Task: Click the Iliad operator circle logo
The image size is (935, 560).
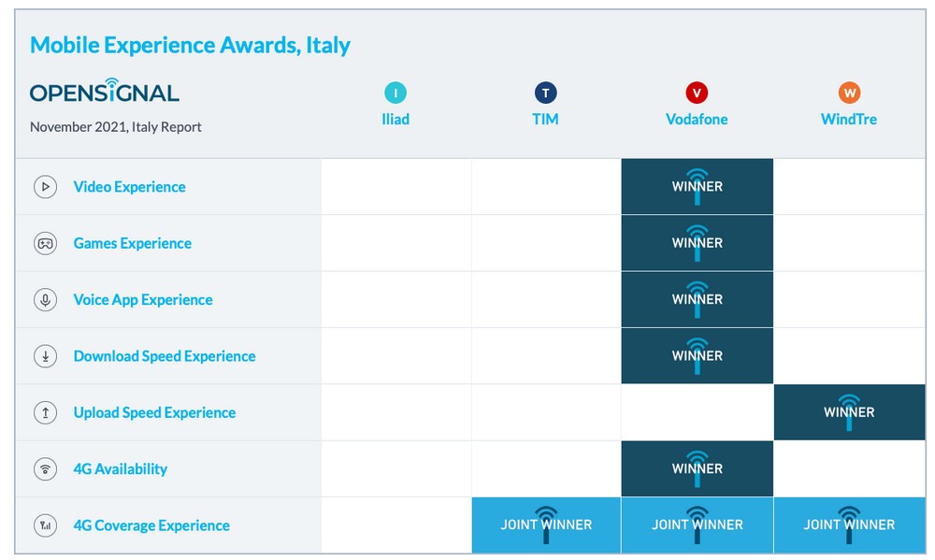Action: pyautogui.click(x=396, y=93)
